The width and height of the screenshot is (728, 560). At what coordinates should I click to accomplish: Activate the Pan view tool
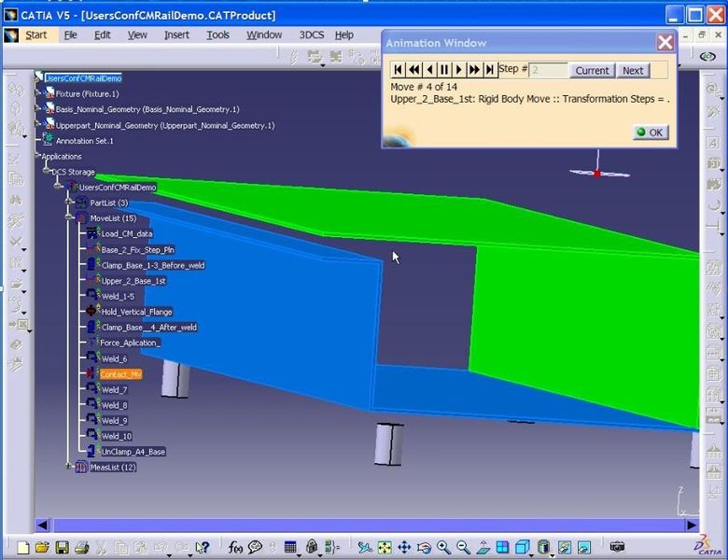click(404, 548)
